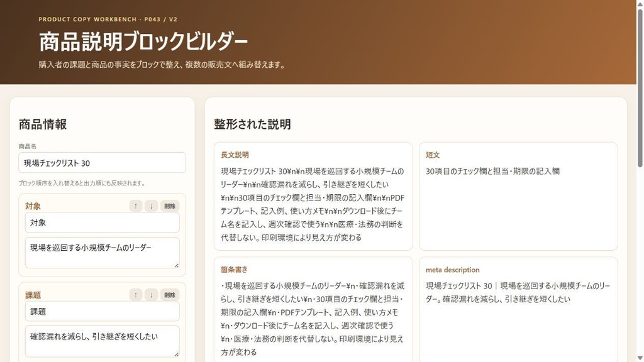Viewport: 644px width, 362px height.
Task: Select the meta description output text
Action: pyautogui.click(x=518, y=292)
